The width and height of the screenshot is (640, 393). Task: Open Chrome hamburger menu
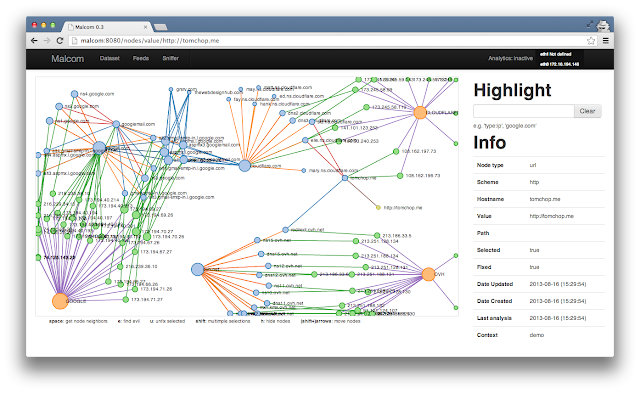pyautogui.click(x=606, y=40)
